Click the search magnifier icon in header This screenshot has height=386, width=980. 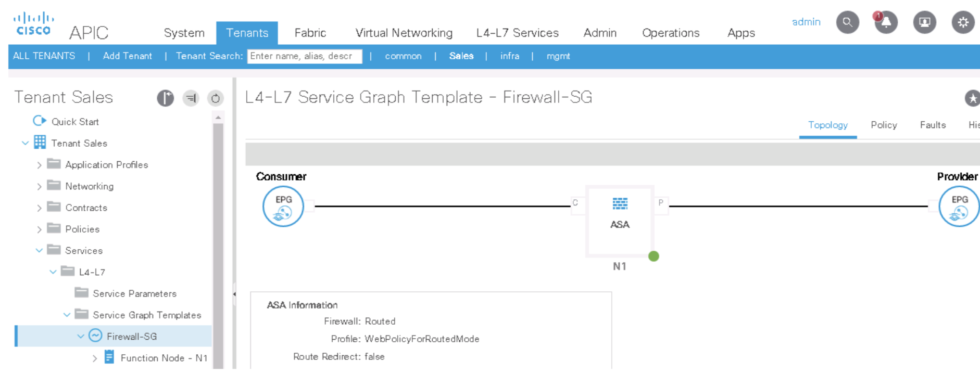[847, 22]
